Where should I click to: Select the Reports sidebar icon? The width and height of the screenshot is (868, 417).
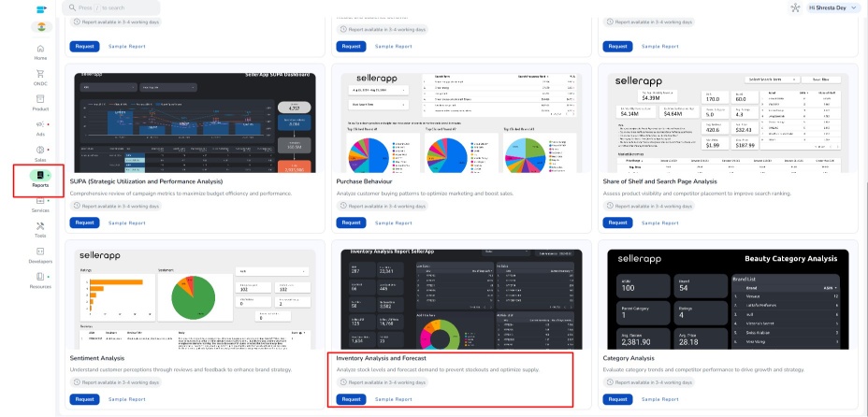(x=40, y=176)
